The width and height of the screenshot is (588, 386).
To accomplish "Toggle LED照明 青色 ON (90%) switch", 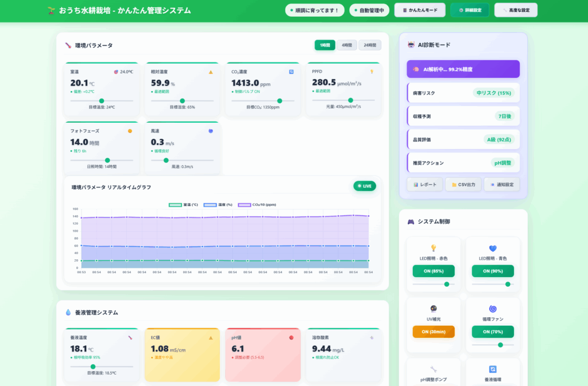I will click(493, 271).
